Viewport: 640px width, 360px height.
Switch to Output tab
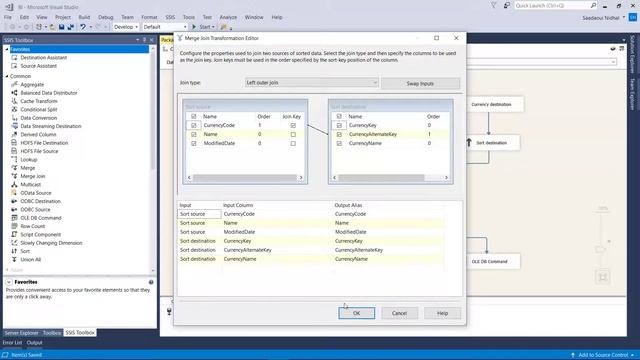[x=35, y=343]
